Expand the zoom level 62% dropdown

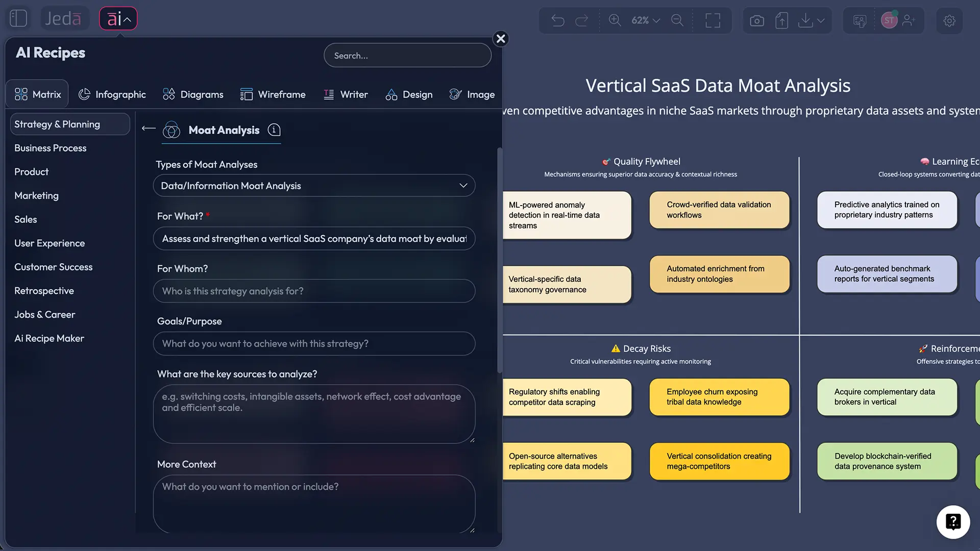coord(645,20)
